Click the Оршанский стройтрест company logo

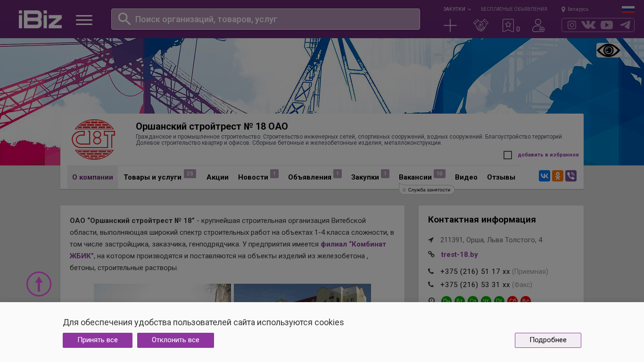tap(93, 140)
